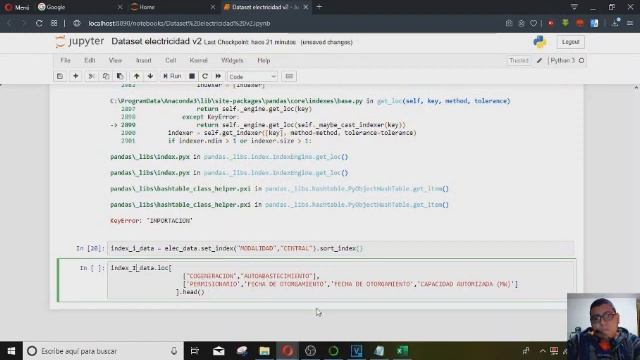Show hidden system tray icons

(x=542, y=351)
